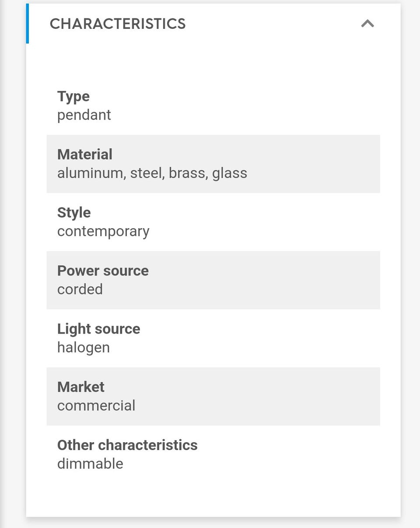This screenshot has height=528, width=420.
Task: Click the Other characteristics label
Action: point(127,445)
